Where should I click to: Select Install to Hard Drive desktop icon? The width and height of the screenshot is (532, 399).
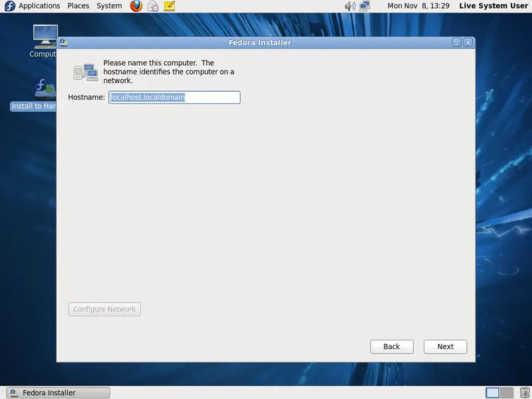(34, 94)
